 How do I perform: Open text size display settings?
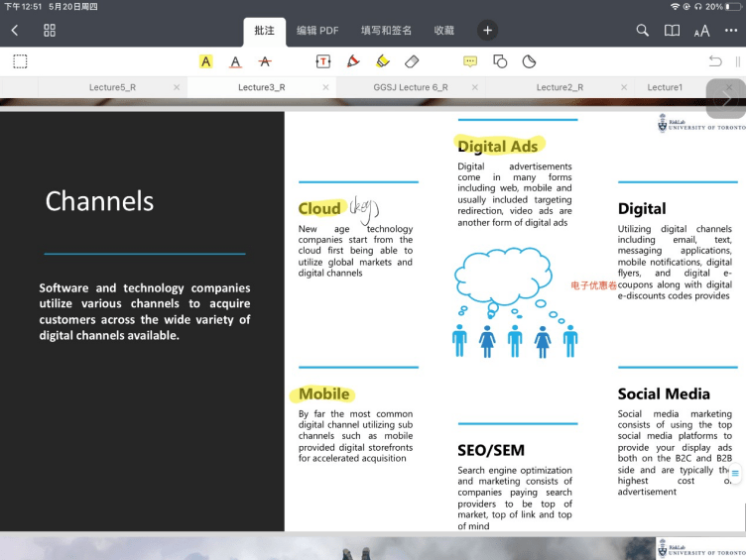(701, 31)
